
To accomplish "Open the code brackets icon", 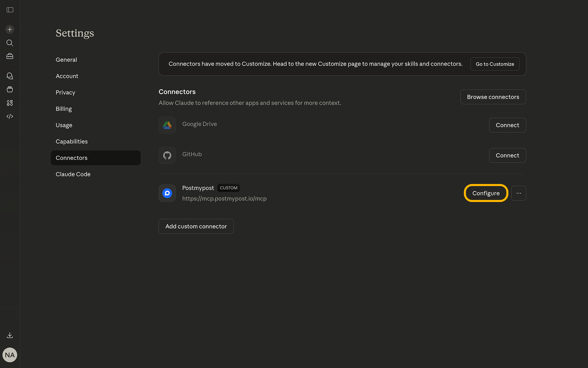I will (10, 117).
